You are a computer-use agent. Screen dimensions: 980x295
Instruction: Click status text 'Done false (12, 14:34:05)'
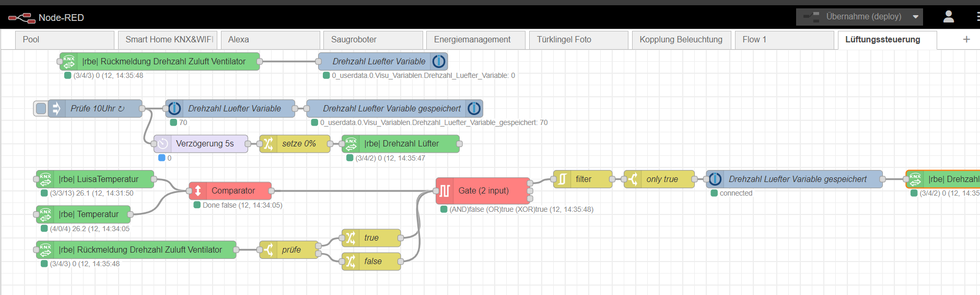point(242,205)
